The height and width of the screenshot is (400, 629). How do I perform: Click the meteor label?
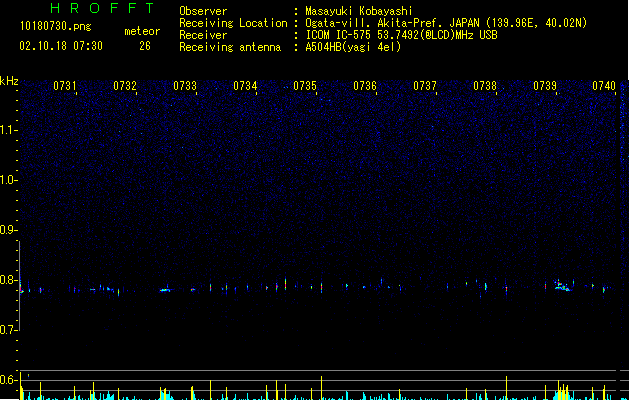tap(142, 31)
